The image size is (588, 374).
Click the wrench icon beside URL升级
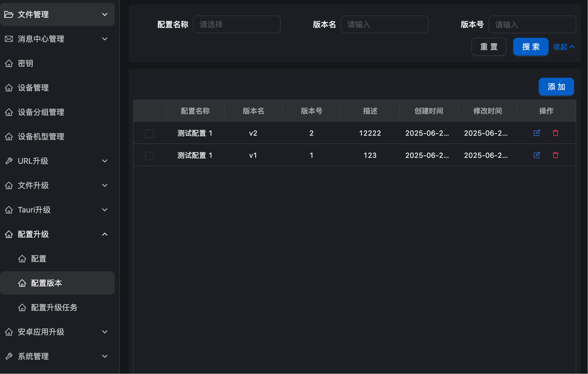pos(9,161)
